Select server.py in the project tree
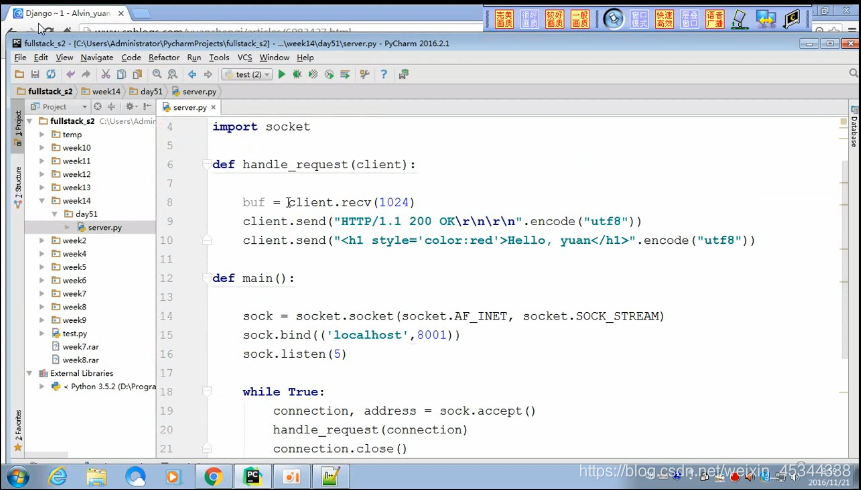This screenshot has width=861, height=490. pos(100,227)
